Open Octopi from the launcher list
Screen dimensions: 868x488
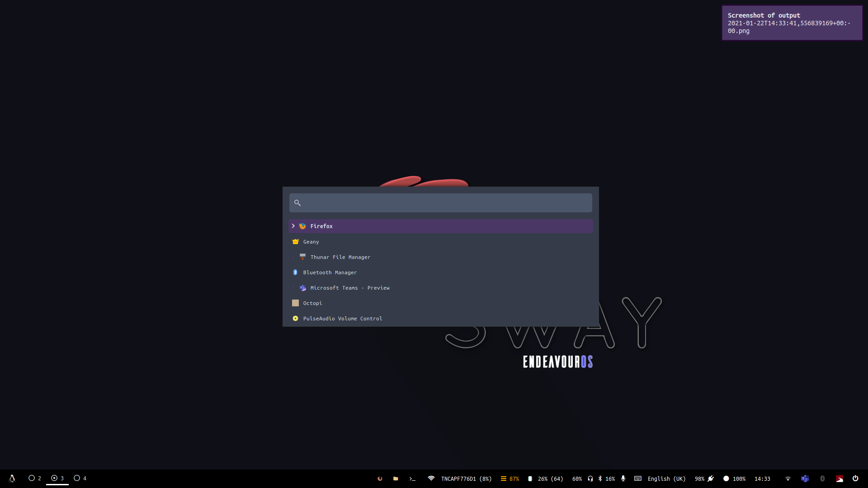click(312, 303)
